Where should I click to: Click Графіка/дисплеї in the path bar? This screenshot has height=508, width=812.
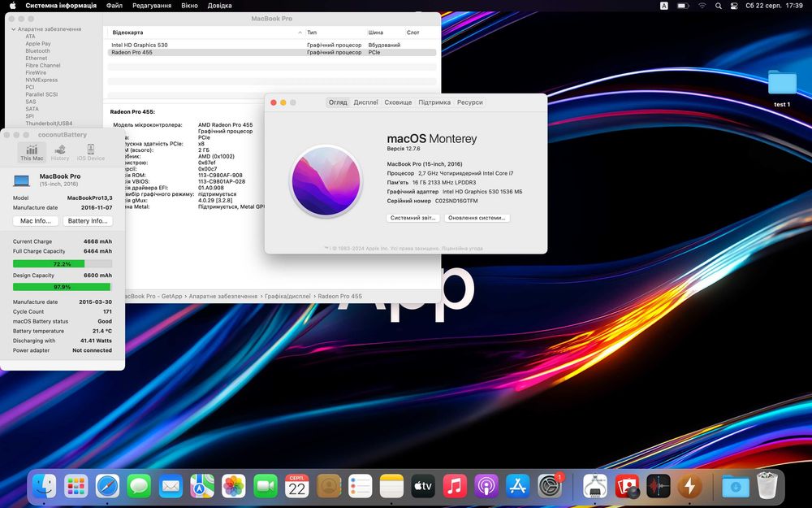point(287,296)
